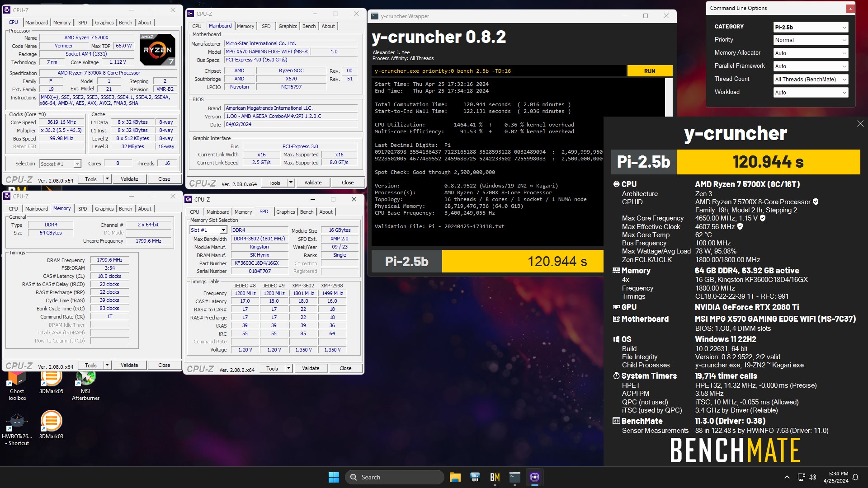Open the Slot #1 dropdown in SPD window

pos(208,230)
